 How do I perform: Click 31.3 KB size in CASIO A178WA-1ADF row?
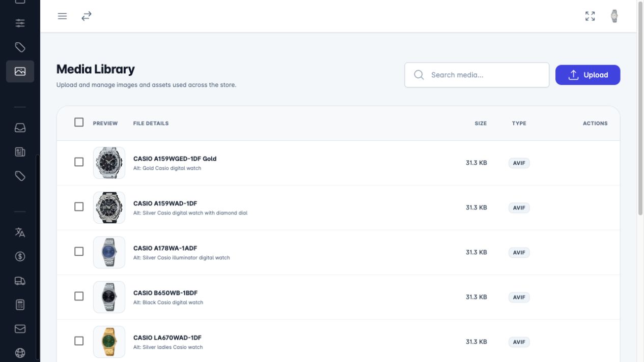tap(476, 252)
